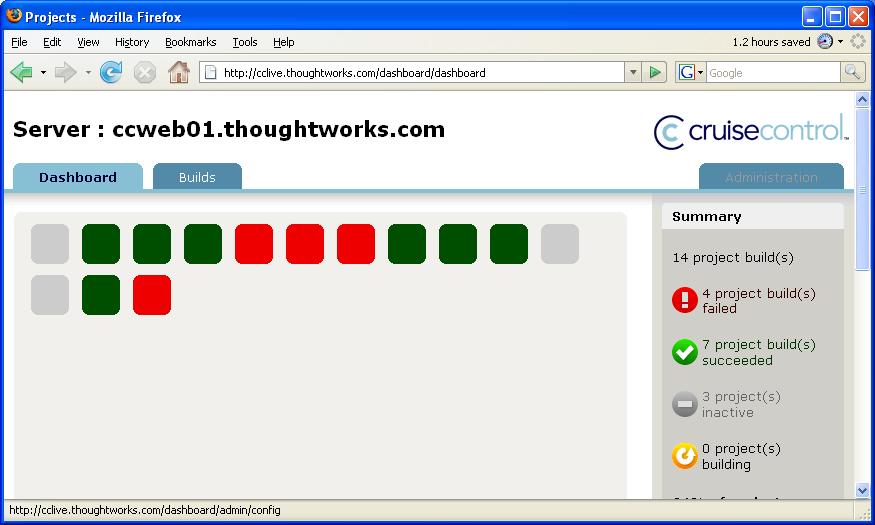The width and height of the screenshot is (875, 525).
Task: Click the orange building projects icon
Action: tap(685, 456)
